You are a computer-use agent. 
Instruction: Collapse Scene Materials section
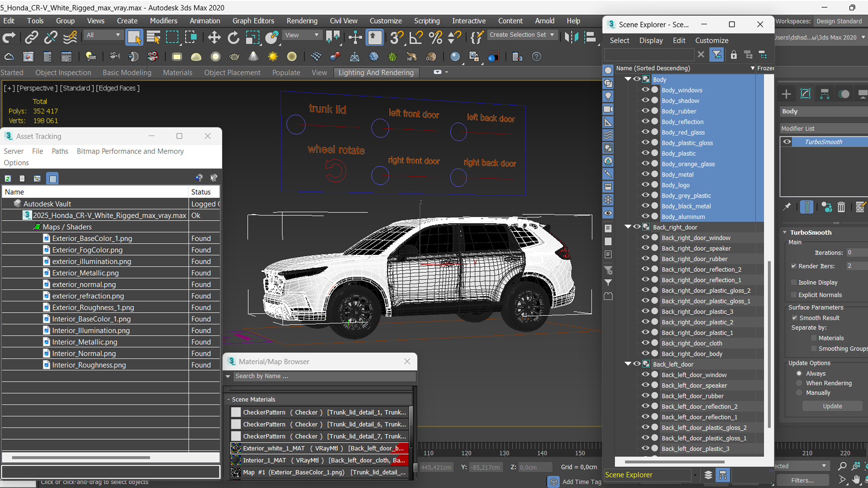[229, 399]
